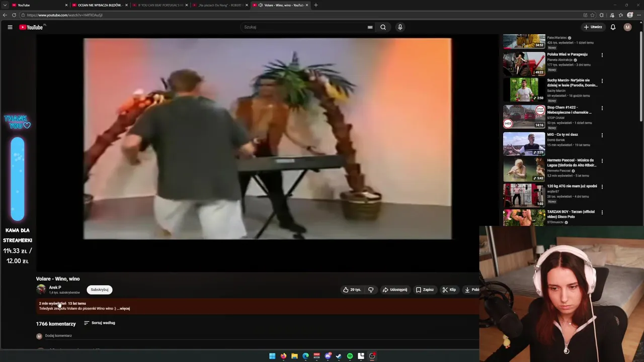
Task: Open options for Polska Wieś w Paragwaju
Action: pyautogui.click(x=602, y=55)
